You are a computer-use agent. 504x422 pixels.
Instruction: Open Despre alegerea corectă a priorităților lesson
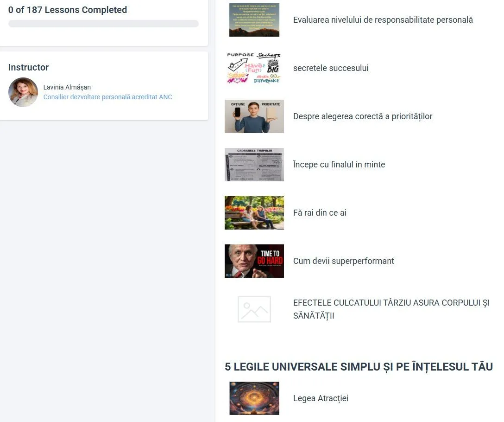(x=363, y=116)
